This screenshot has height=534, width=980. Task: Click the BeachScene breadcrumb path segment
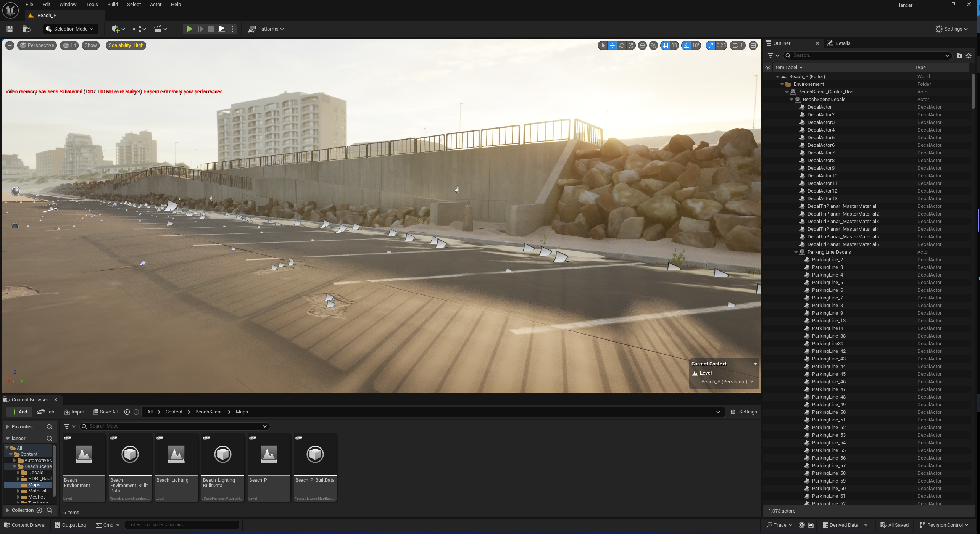(x=209, y=412)
